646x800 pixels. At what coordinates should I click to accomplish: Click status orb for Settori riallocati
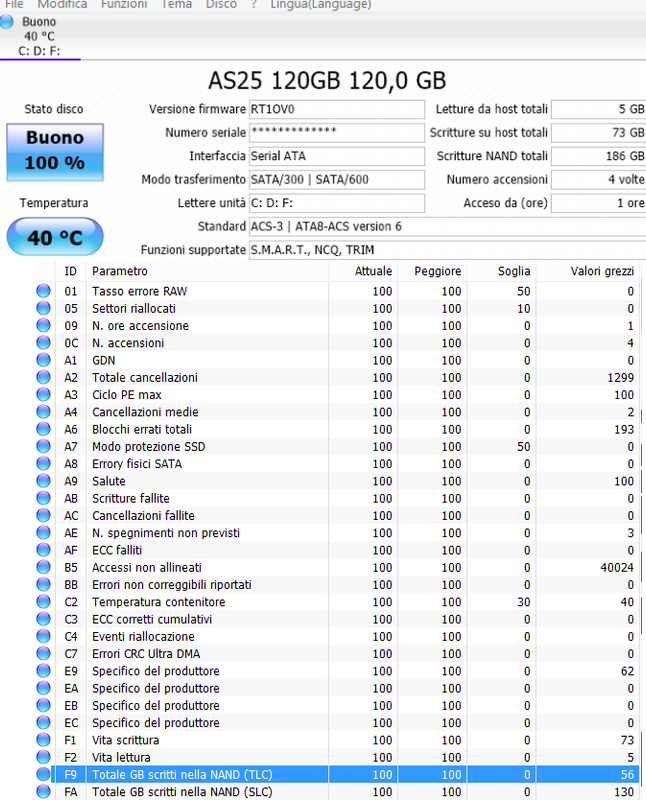(x=43, y=308)
